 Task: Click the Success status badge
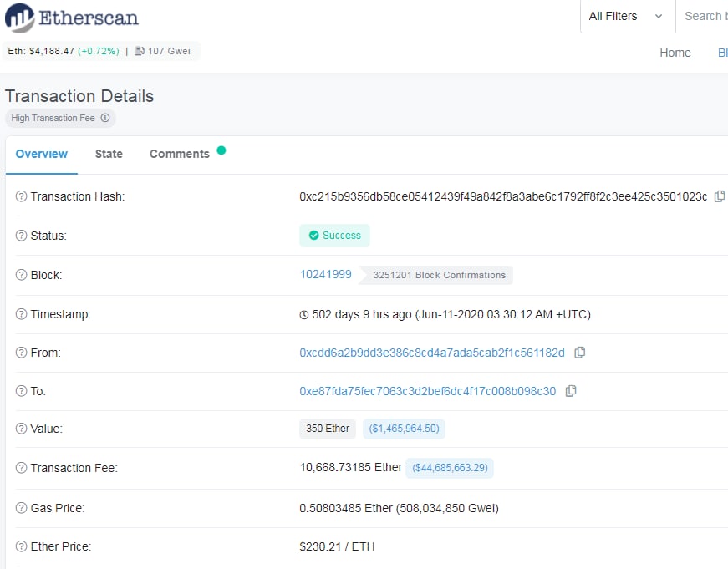(x=334, y=236)
